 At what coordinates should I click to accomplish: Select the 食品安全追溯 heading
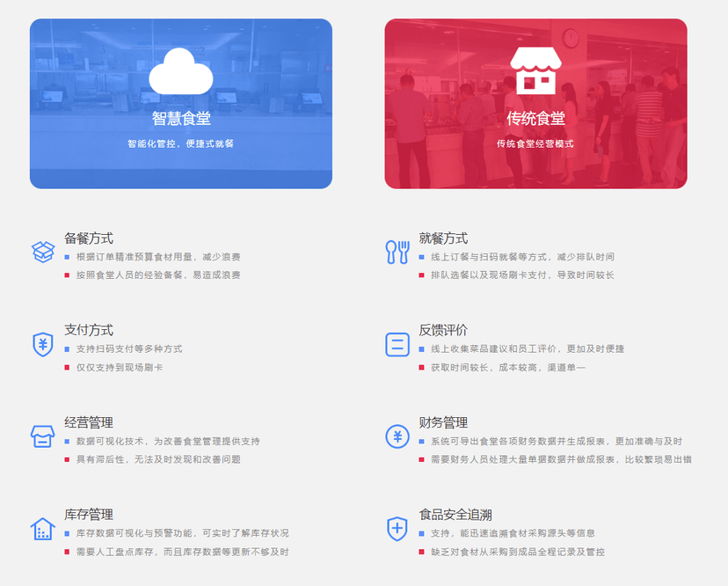pos(455,515)
